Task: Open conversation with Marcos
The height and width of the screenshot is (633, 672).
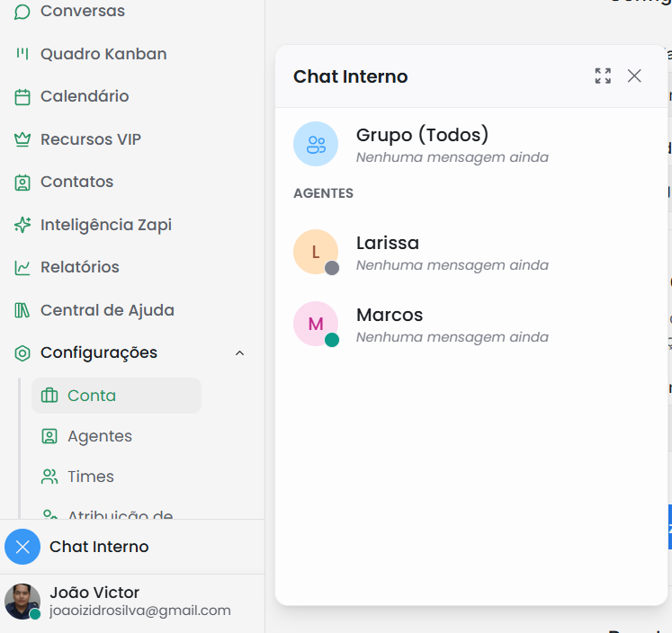Action: (390, 324)
